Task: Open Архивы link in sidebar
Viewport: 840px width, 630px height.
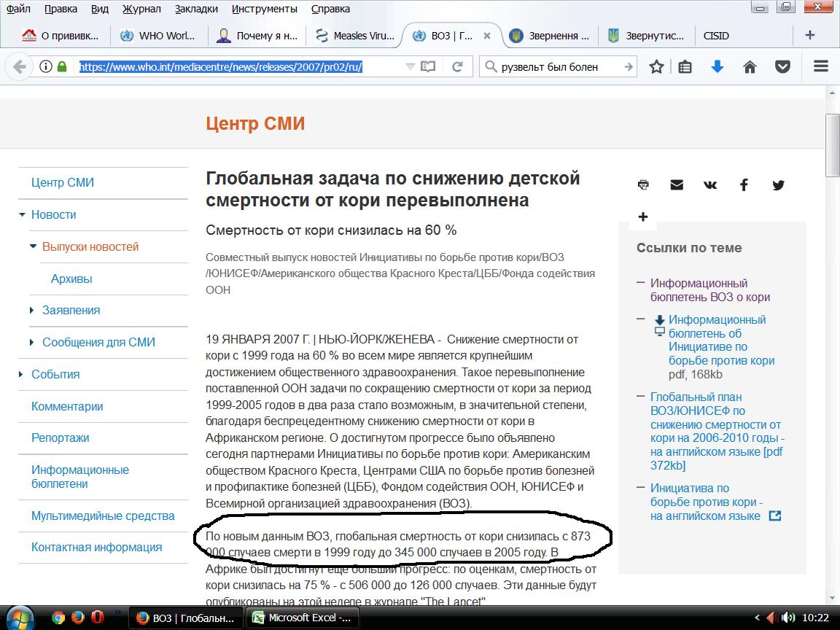Action: pyautogui.click(x=71, y=279)
